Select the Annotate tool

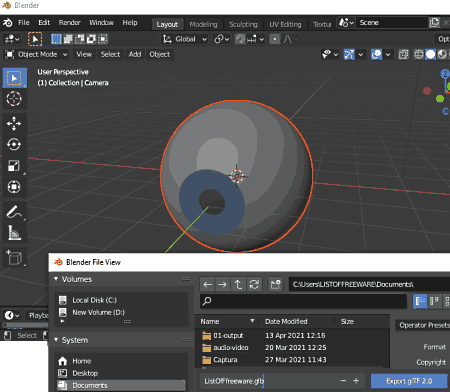[x=14, y=212]
